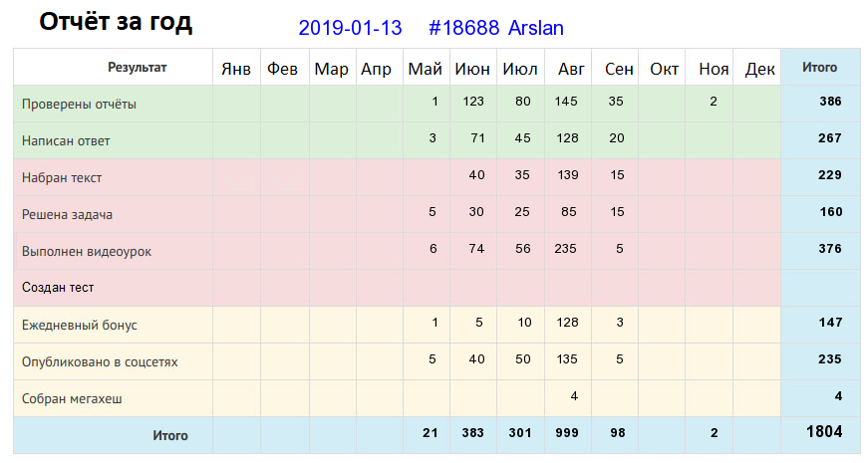868x463 pixels.
Task: Select the Опубликовано в соцсетях row label
Action: pyautogui.click(x=100, y=361)
